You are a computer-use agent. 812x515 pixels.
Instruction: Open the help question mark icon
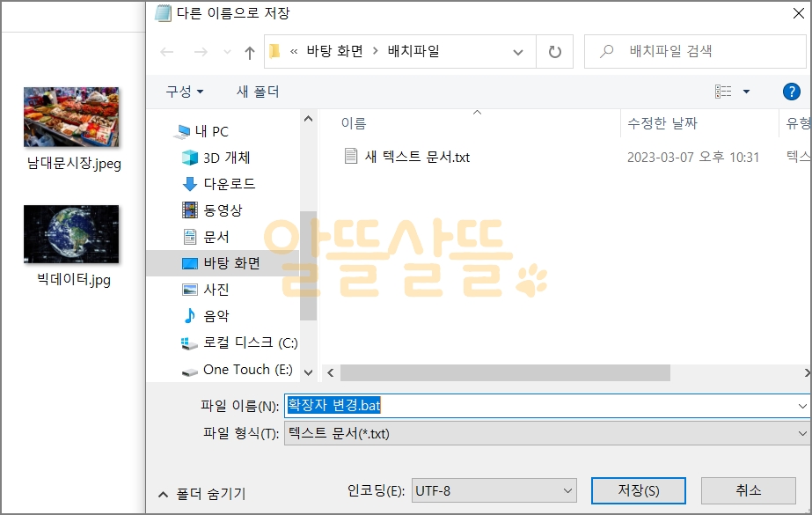click(791, 92)
